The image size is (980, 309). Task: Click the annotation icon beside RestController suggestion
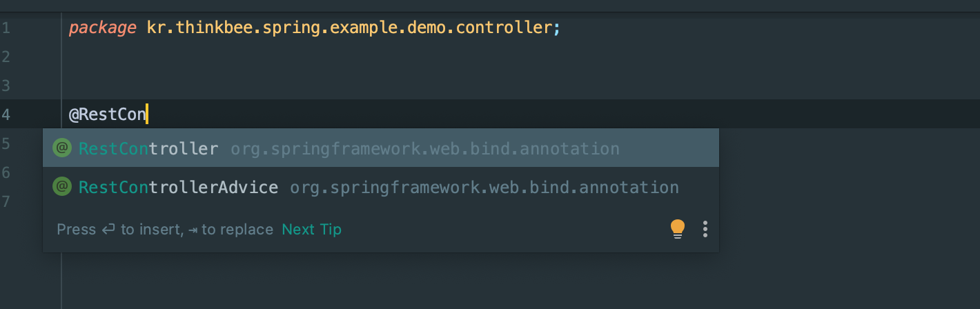(x=62, y=148)
